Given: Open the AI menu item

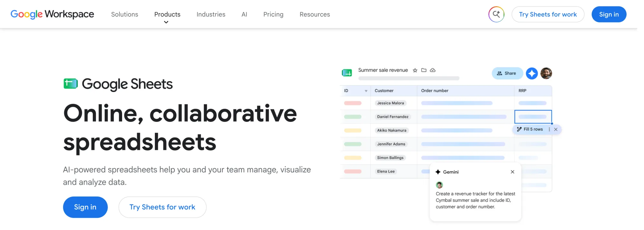Looking at the screenshot, I should (244, 14).
